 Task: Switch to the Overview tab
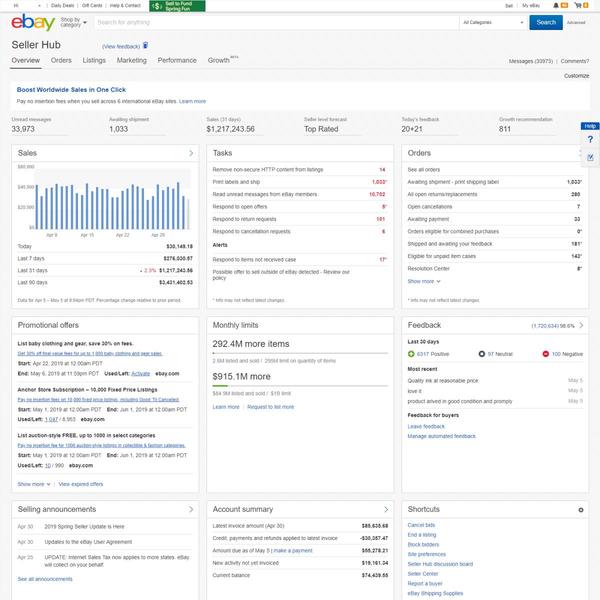(x=26, y=60)
